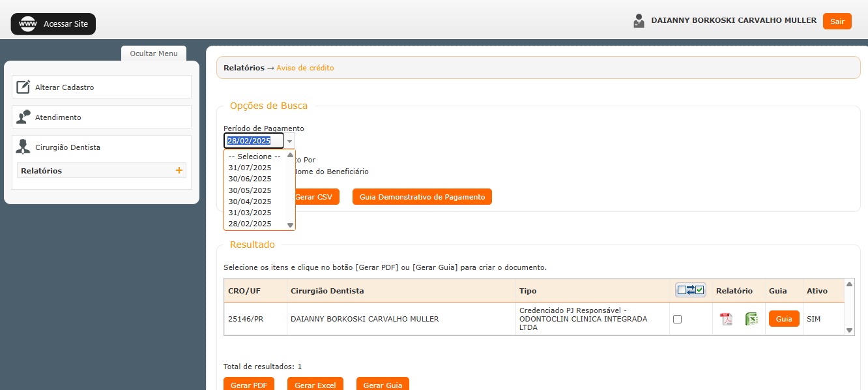The width and height of the screenshot is (868, 390).
Task: Select 31/07/2025 from the date list
Action: (250, 168)
